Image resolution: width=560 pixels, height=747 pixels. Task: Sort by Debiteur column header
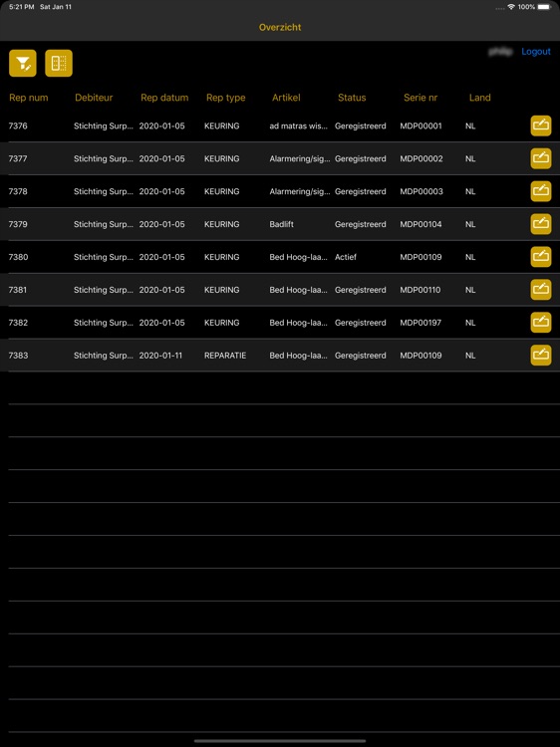[94, 98]
